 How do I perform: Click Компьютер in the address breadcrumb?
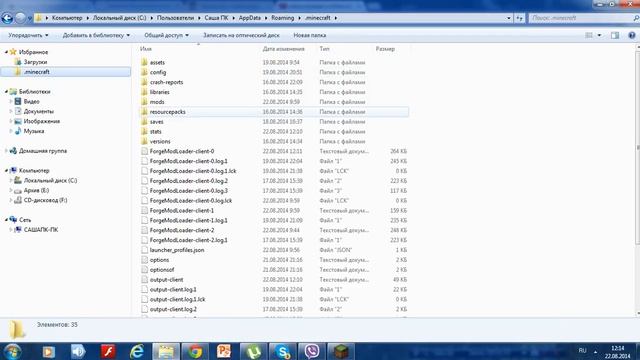coord(67,18)
